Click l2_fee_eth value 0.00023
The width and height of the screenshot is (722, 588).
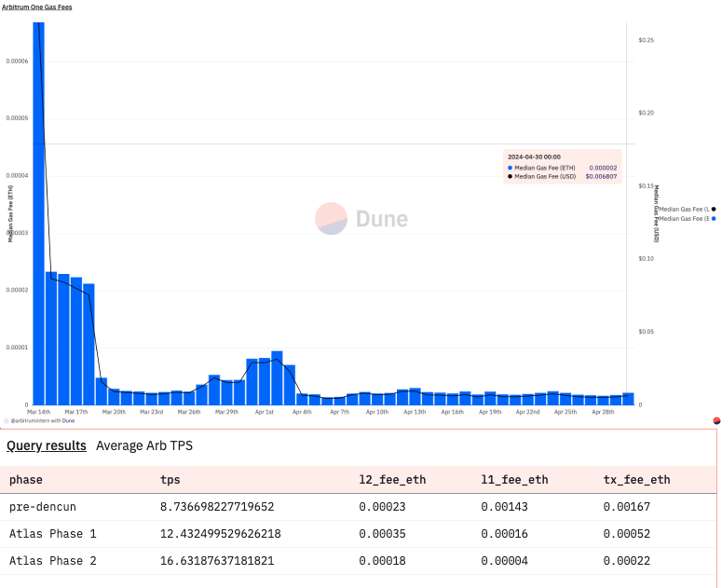382,507
